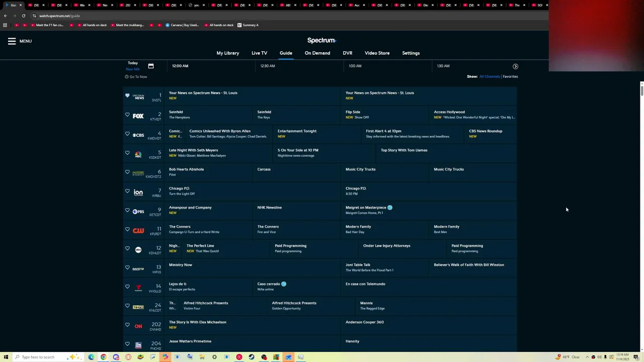Click blue icon beside Maigret on Masterpiece
Image resolution: width=644 pixels, height=362 pixels.
390,208
